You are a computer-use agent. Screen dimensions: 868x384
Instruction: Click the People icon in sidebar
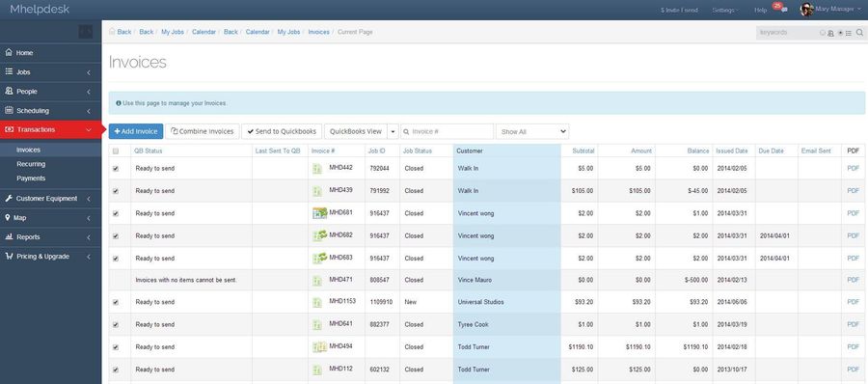coord(9,91)
